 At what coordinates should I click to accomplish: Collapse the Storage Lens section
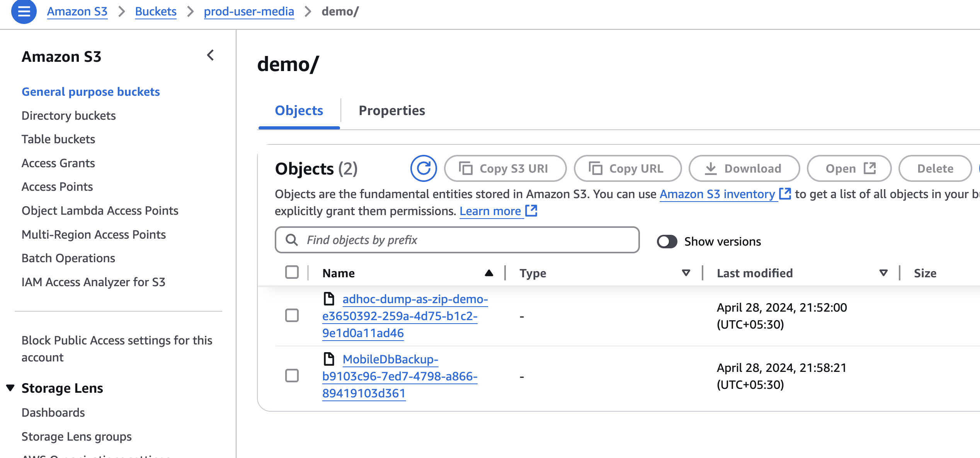[10, 388]
